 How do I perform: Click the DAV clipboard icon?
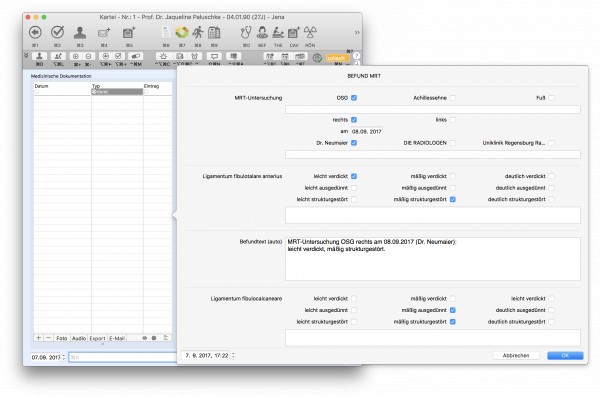(x=294, y=33)
